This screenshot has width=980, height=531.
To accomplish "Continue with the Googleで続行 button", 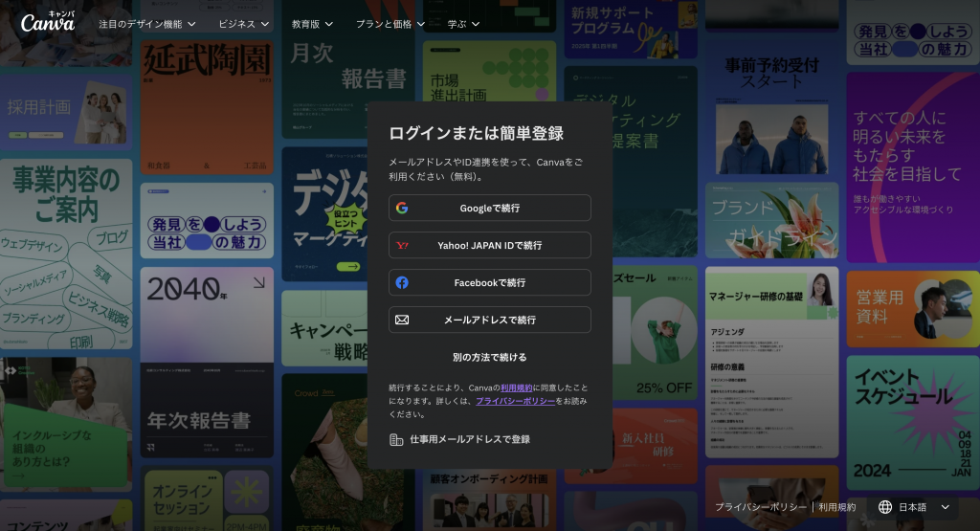I will click(x=489, y=208).
